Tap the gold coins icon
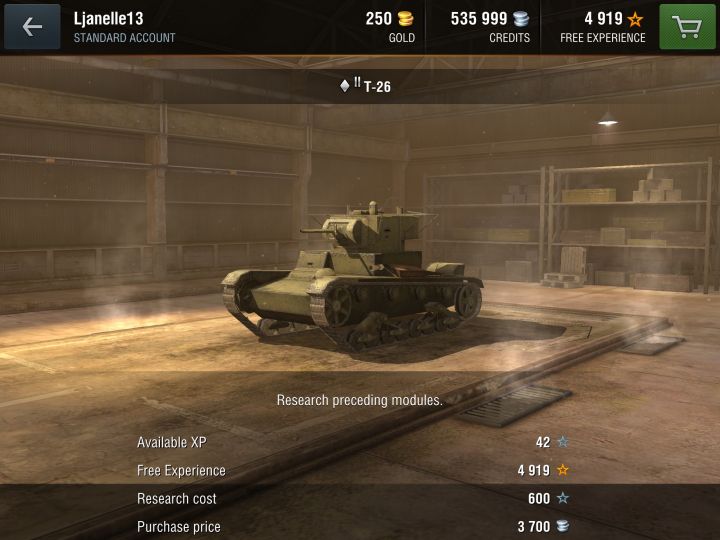This screenshot has height=540, width=720. pos(405,19)
